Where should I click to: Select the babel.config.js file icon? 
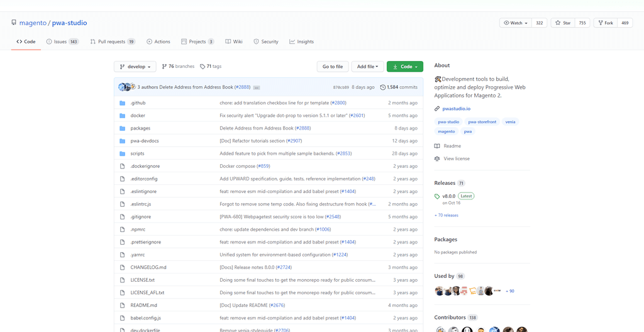pos(122,318)
